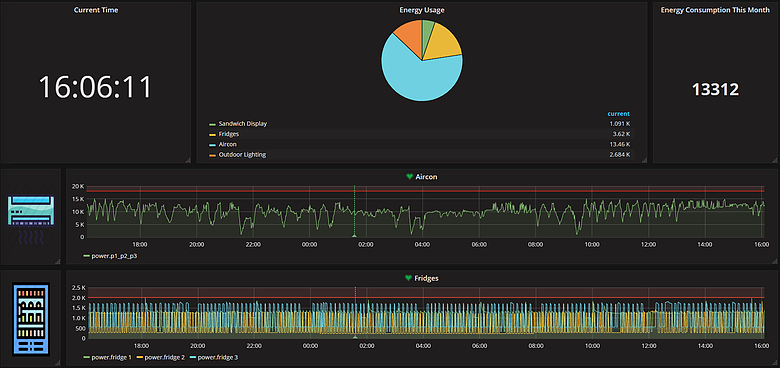780x368 pixels.
Task: Toggle Aircon series in pie legend
Action: pyautogui.click(x=227, y=144)
